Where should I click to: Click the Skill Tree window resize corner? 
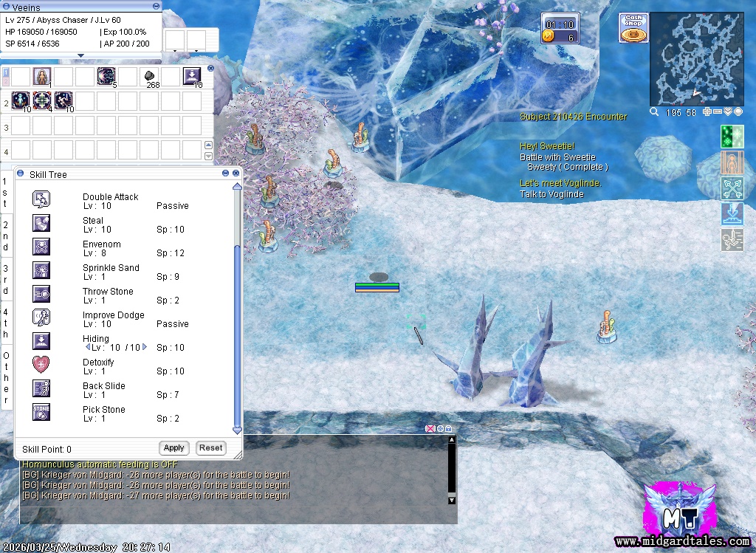pos(238,455)
